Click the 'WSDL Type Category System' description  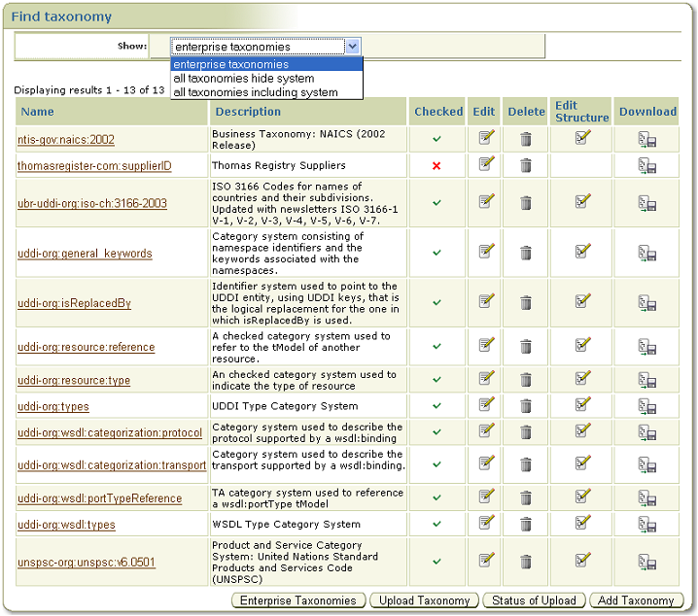(286, 525)
